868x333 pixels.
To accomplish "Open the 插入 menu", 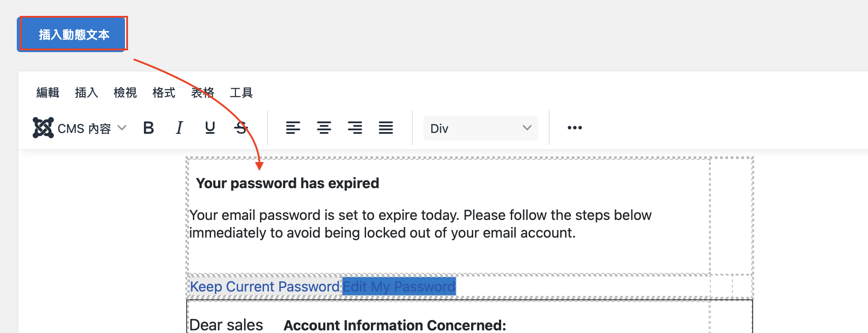I will 87,93.
